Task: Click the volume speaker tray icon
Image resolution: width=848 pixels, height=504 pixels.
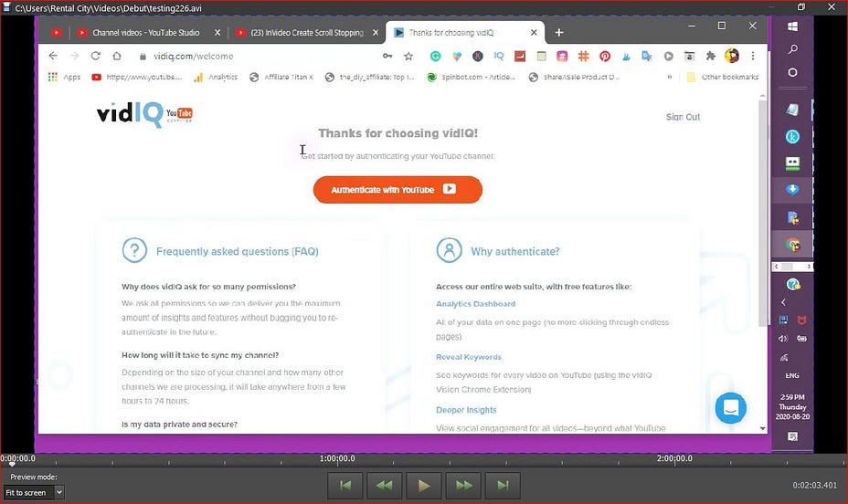Action: pyautogui.click(x=783, y=339)
